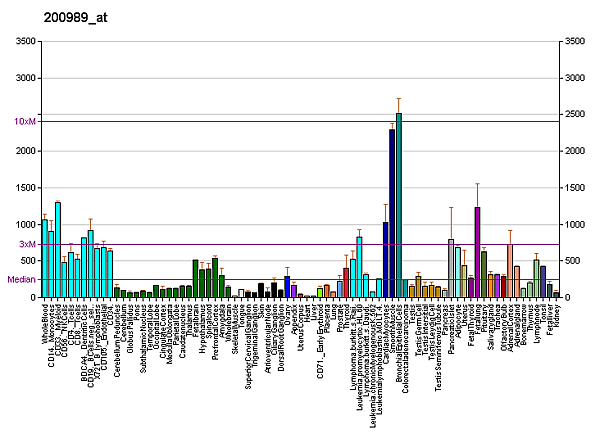Click the 3xM threshold label
Image resolution: width=600 pixels, height=434 pixels.
[27, 244]
